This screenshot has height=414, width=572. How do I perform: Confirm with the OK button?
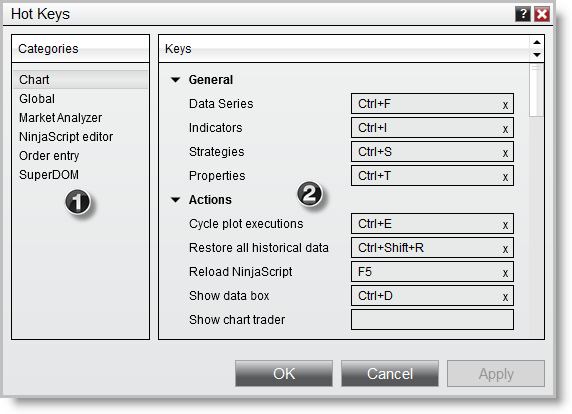284,374
